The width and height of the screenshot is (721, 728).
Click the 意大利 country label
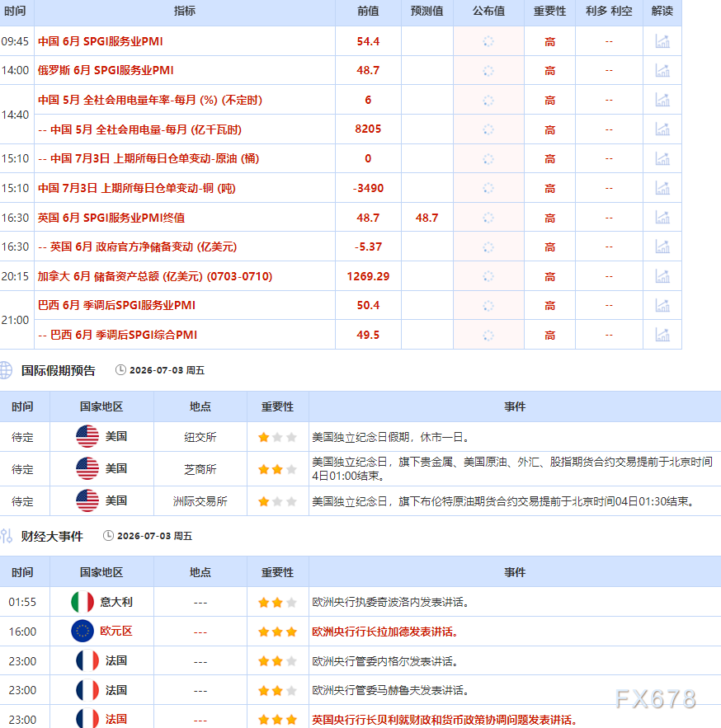tap(116, 602)
